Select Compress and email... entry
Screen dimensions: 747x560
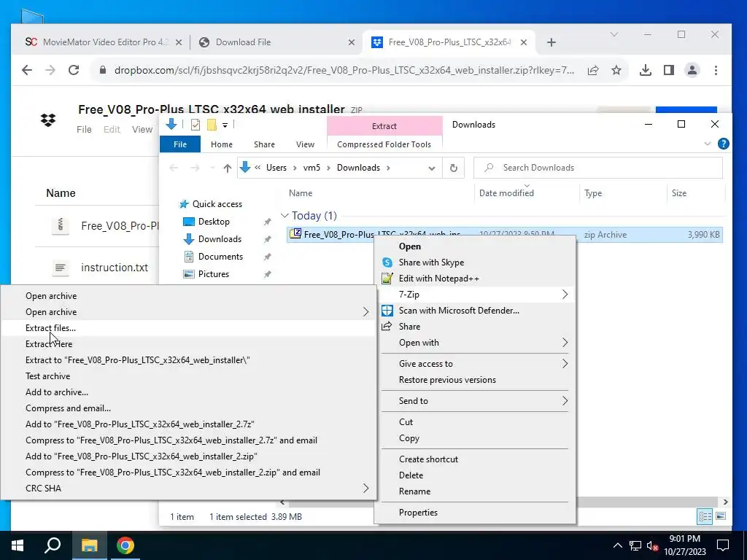(x=188, y=408)
